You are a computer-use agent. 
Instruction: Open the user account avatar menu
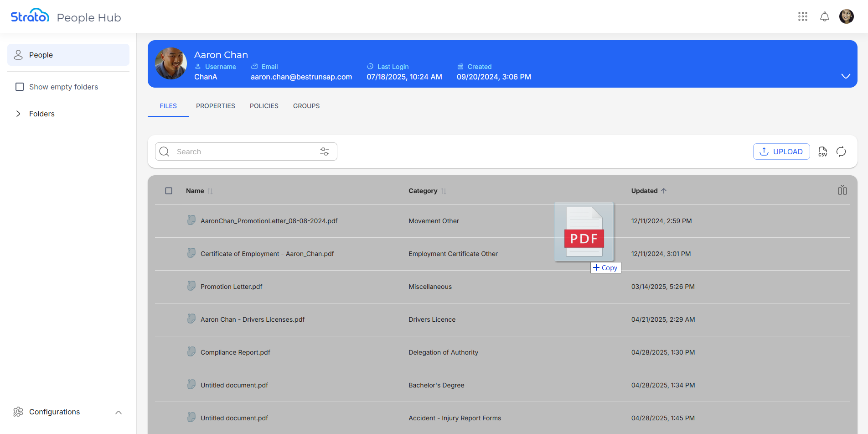(846, 17)
